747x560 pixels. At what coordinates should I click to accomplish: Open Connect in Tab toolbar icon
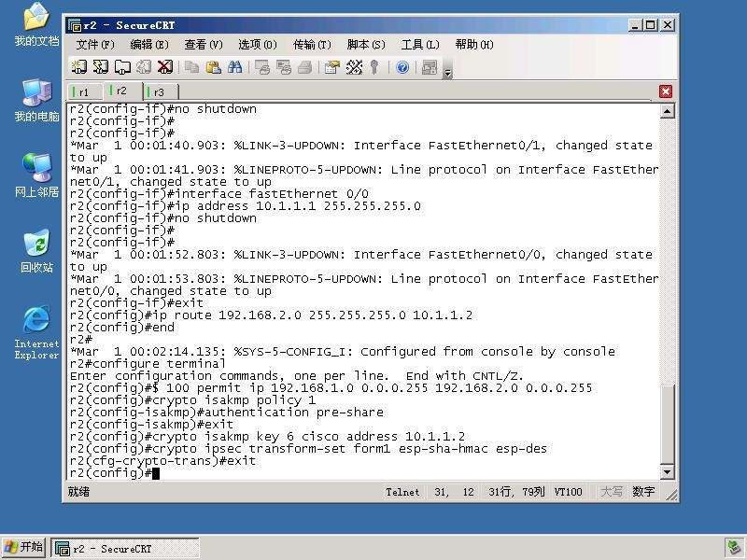tap(122, 67)
